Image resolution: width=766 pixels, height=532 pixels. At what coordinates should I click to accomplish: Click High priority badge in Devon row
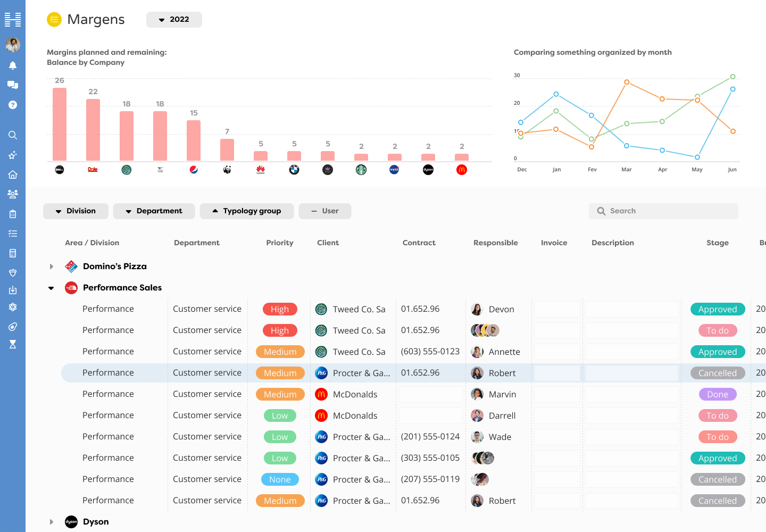[280, 309]
